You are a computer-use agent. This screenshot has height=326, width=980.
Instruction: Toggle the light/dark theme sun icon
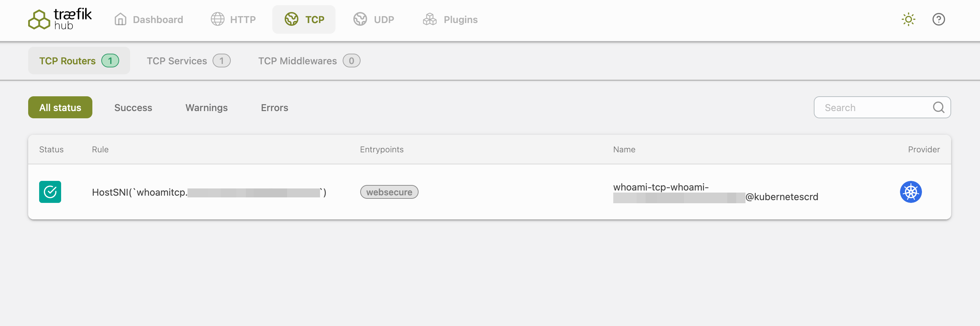(908, 19)
